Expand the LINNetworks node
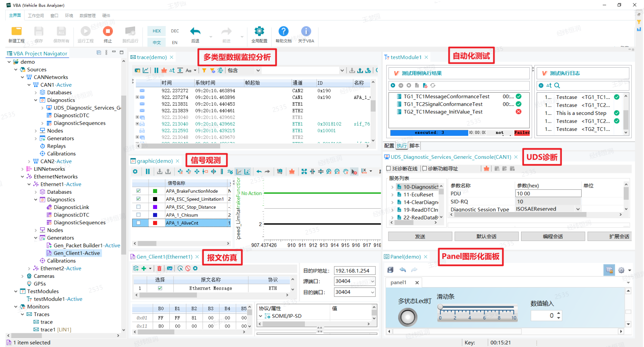Screen dimensions: 644x347 coord(23,169)
